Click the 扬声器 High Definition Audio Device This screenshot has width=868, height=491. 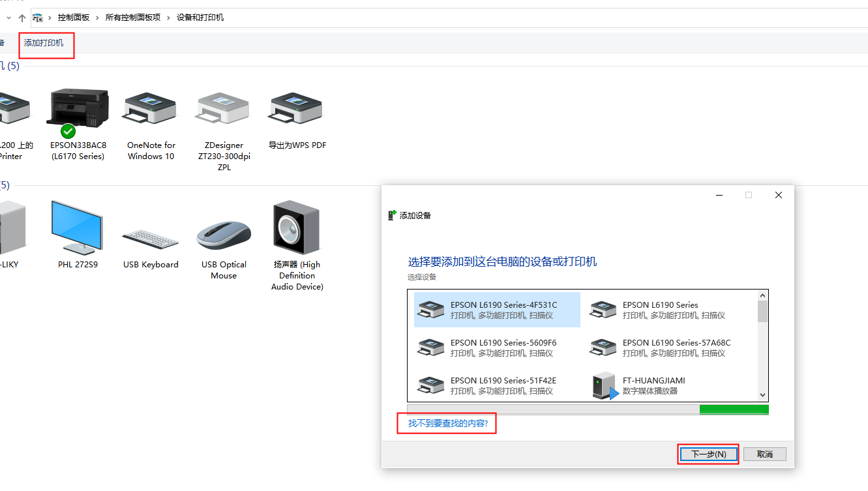(x=297, y=228)
